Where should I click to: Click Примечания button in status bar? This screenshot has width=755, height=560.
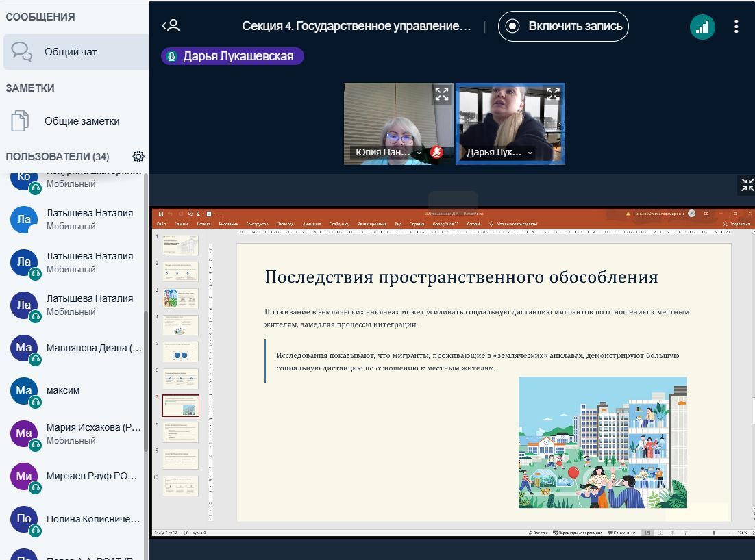(621, 533)
